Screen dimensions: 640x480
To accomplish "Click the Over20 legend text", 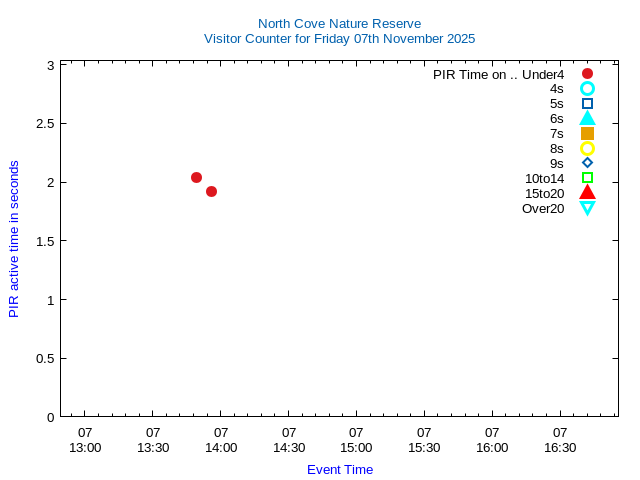I will [x=543, y=208].
